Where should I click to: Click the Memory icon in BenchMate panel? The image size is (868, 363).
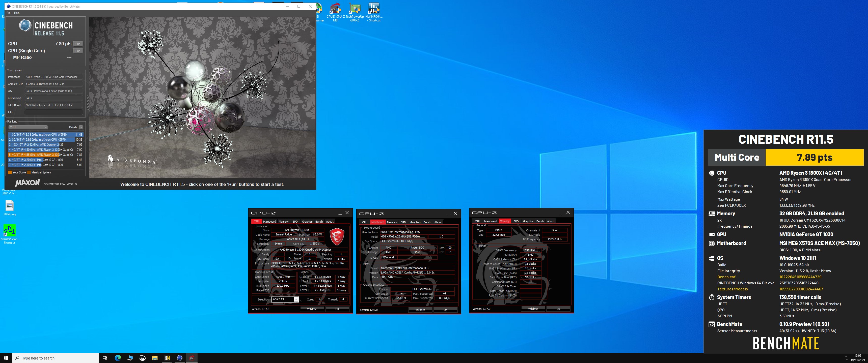tap(712, 214)
